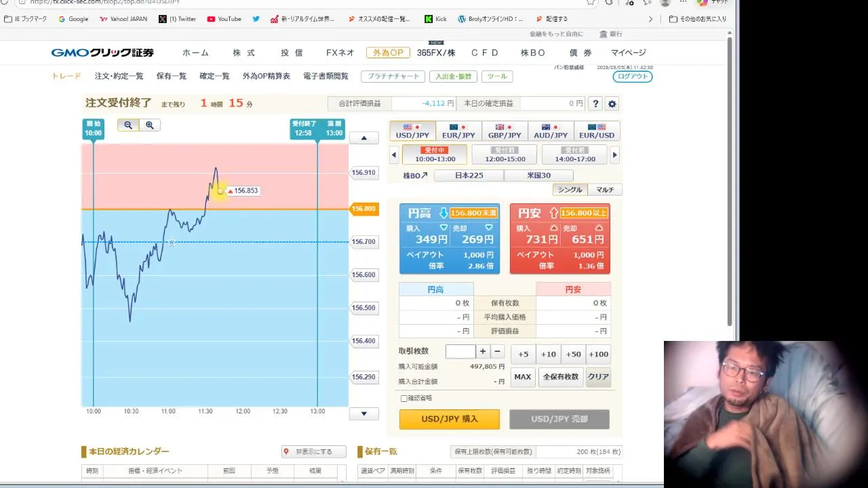Image resolution: width=868 pixels, height=488 pixels.
Task: Click the GMOクリック証券 logo
Action: click(102, 53)
